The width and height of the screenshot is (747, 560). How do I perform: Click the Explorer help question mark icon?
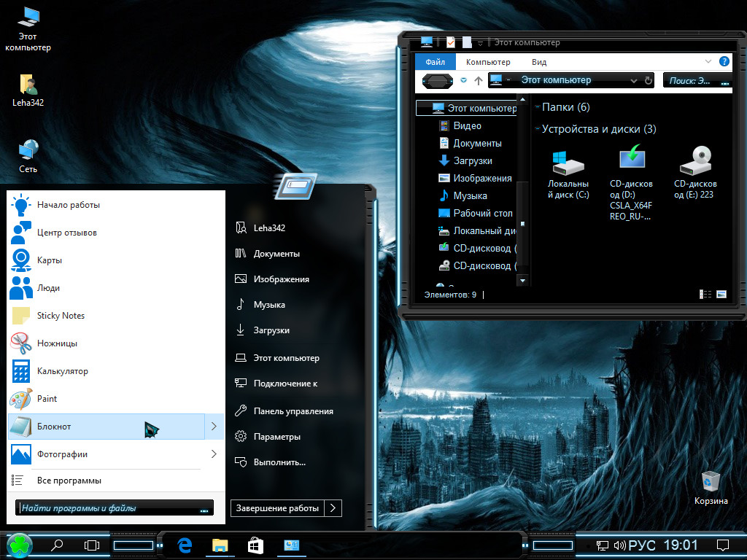724,62
